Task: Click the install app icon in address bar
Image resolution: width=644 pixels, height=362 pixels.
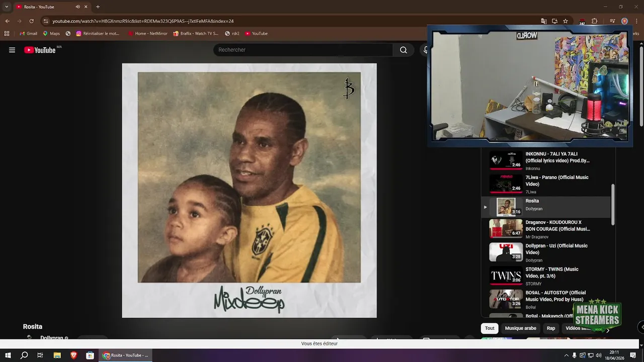Action: (x=554, y=21)
